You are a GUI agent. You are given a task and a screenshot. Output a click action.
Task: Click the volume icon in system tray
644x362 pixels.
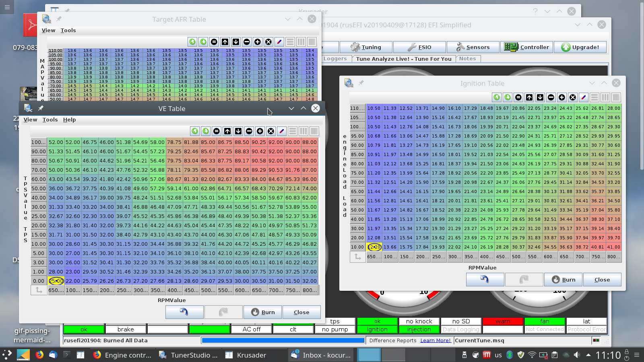pyautogui.click(x=577, y=355)
